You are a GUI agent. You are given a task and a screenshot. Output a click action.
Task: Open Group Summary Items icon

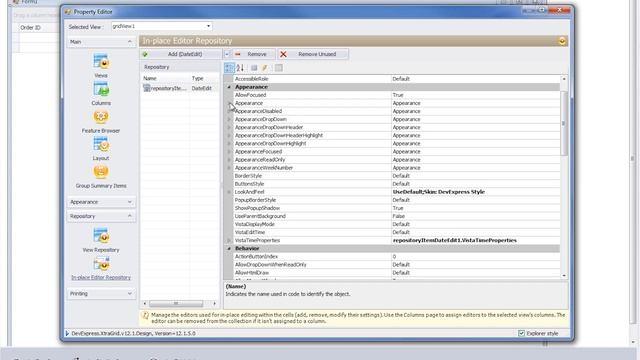point(101,172)
